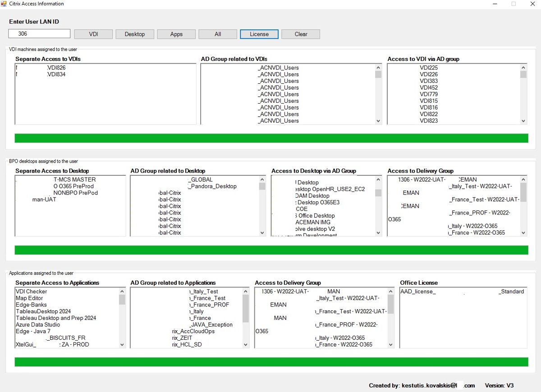
Task: Click the All button
Action: pos(218,34)
